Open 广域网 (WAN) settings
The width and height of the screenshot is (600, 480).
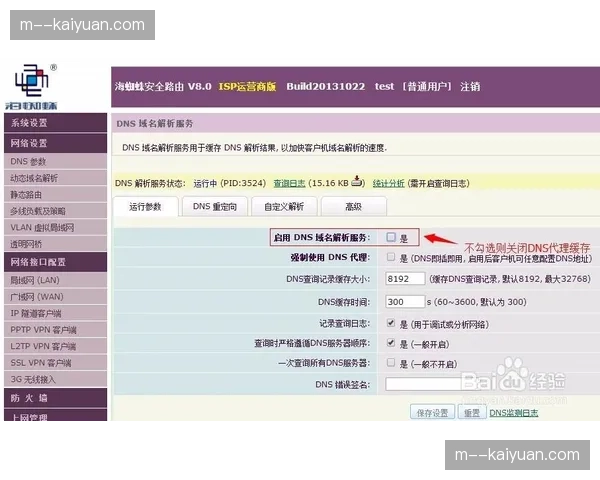55,297
